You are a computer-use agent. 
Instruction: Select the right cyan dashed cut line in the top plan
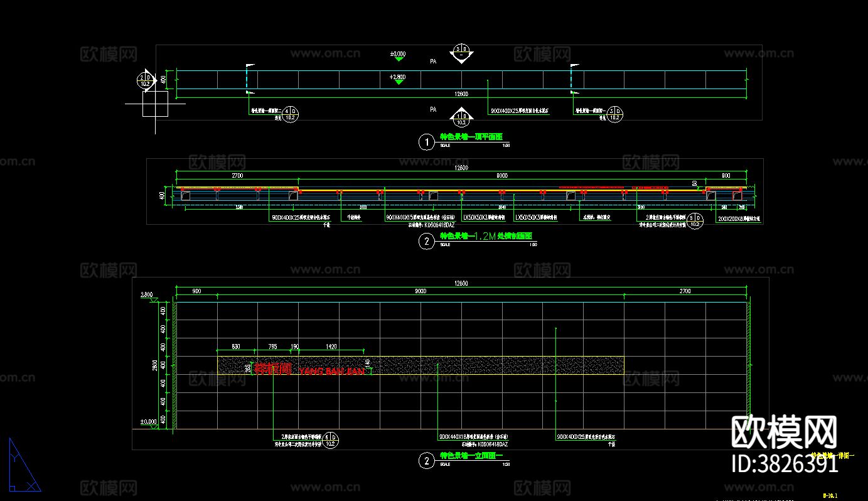tap(571, 79)
